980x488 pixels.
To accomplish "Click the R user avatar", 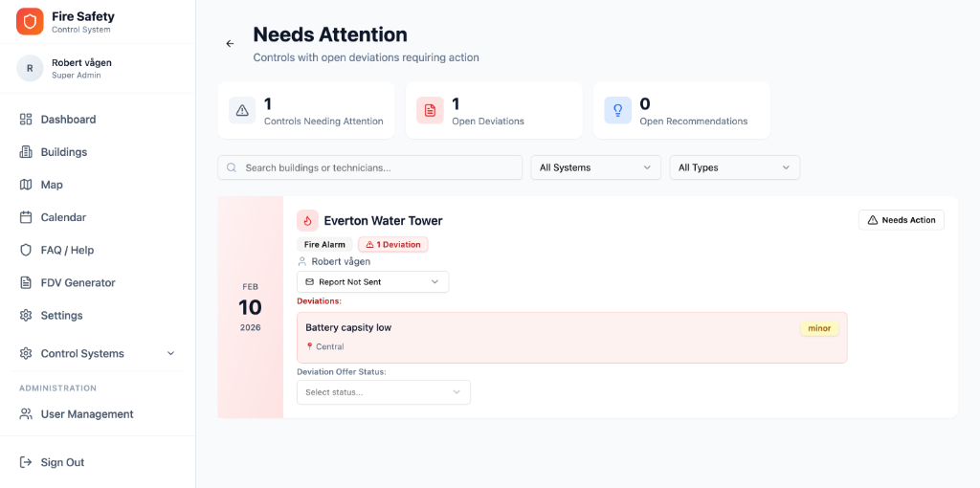I will pos(30,68).
